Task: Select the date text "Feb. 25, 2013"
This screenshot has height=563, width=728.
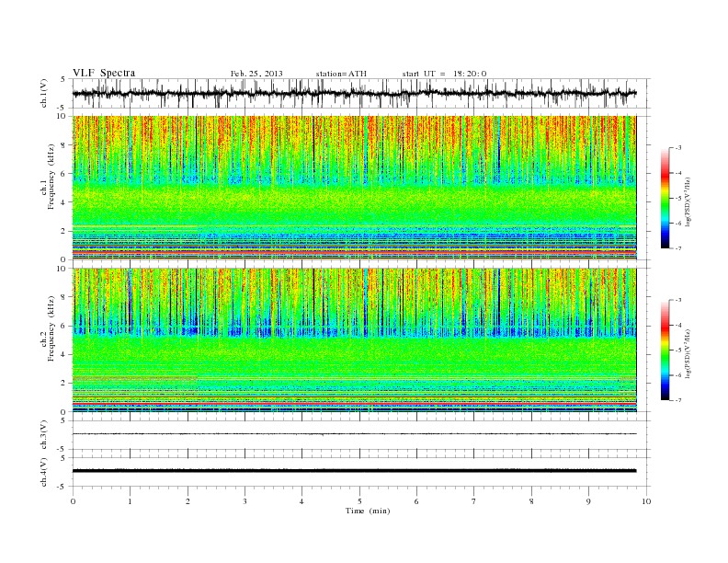Action: click(256, 74)
